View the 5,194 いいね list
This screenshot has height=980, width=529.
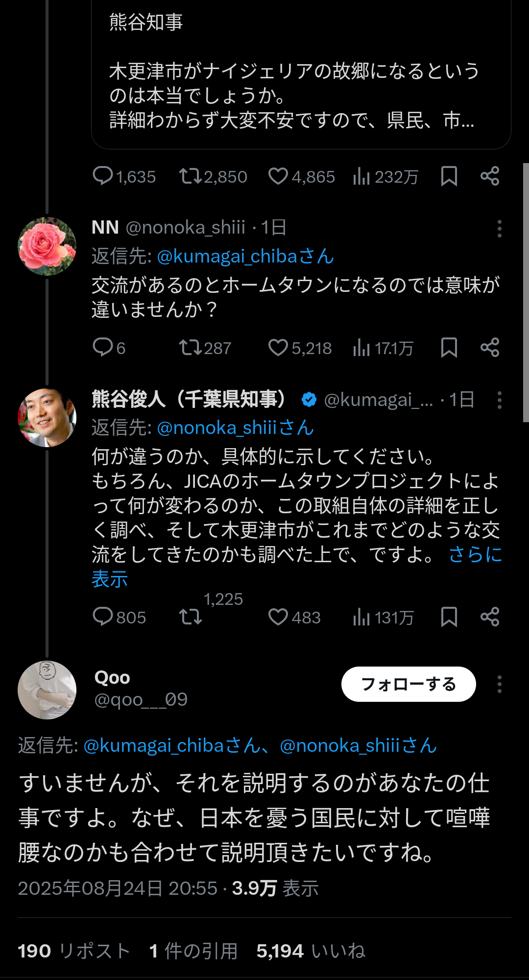[311, 951]
